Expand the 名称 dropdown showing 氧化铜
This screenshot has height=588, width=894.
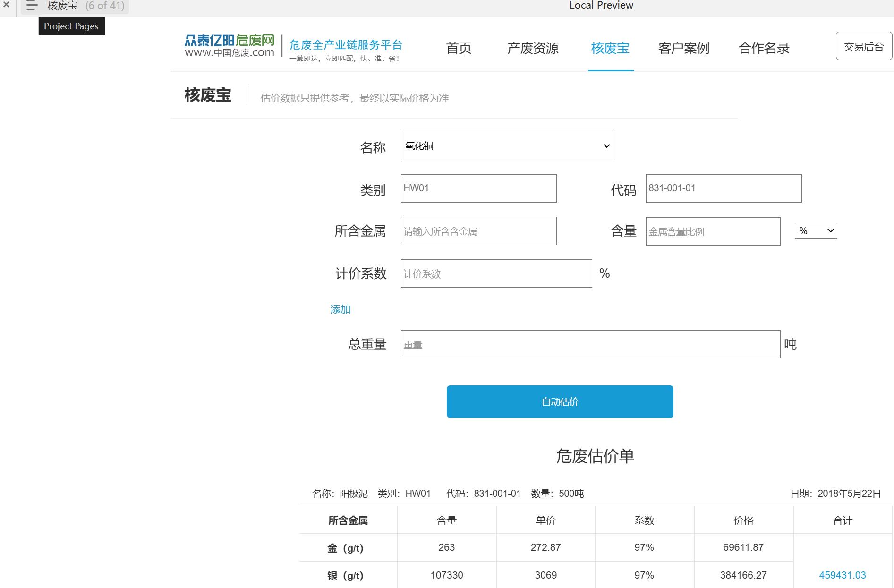(x=507, y=146)
